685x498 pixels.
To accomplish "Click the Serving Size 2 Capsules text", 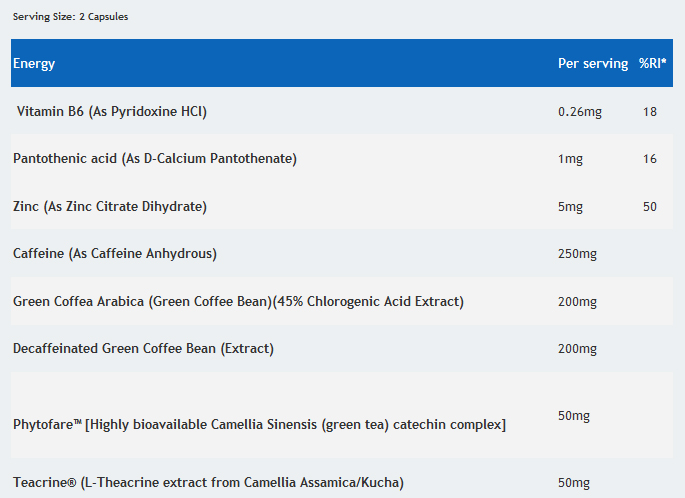I will (70, 17).
